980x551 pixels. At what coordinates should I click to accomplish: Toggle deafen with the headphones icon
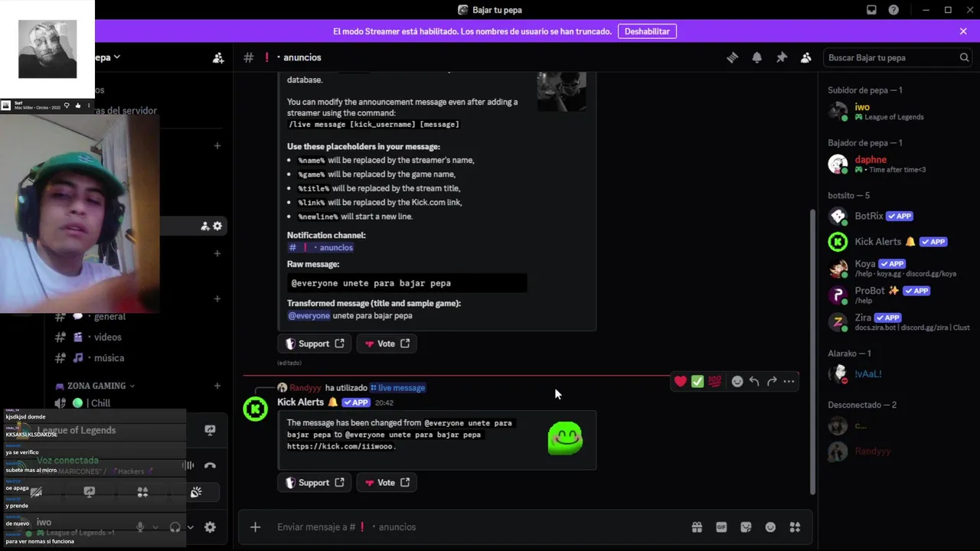point(175,527)
